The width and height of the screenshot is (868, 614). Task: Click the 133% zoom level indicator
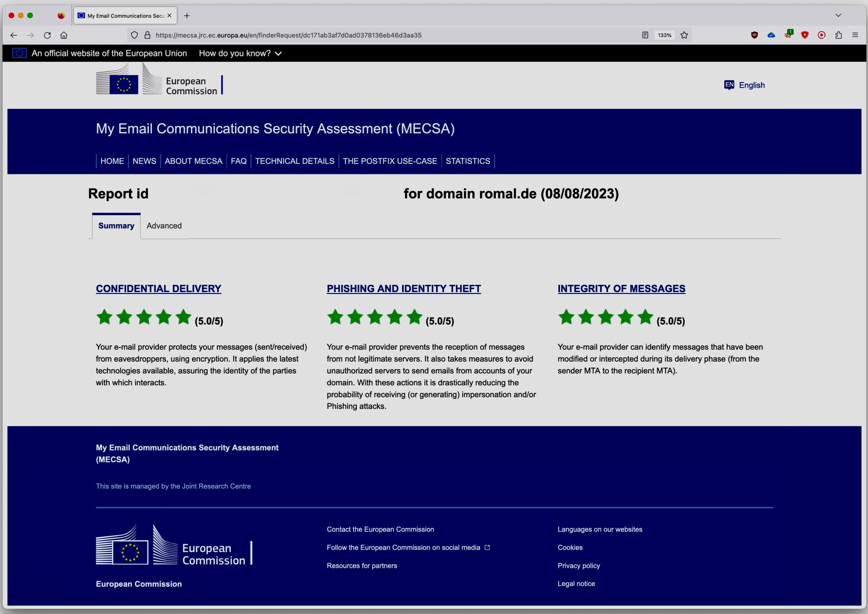pos(664,35)
